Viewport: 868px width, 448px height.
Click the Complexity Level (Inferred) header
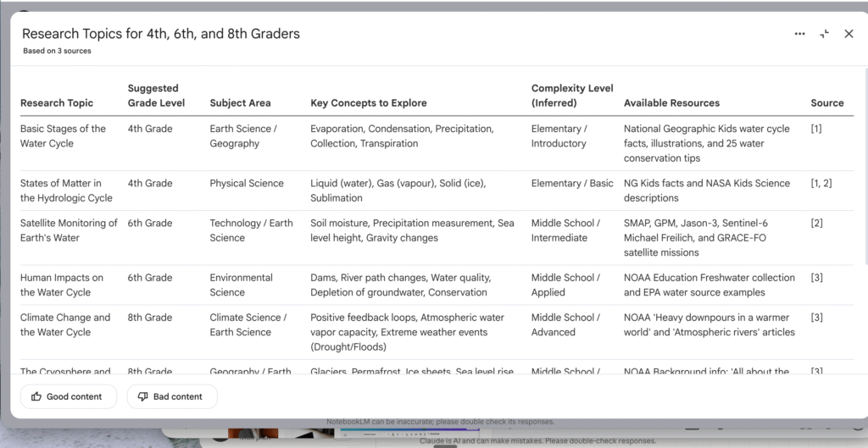pos(570,96)
